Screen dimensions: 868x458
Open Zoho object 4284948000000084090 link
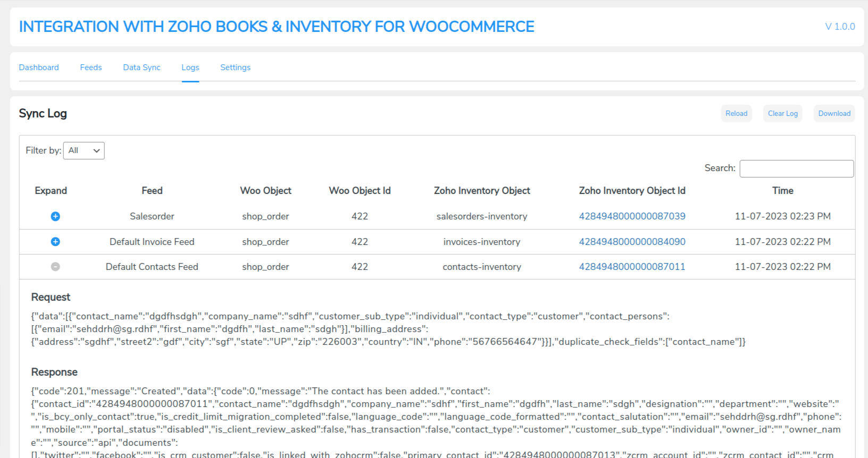pos(632,242)
